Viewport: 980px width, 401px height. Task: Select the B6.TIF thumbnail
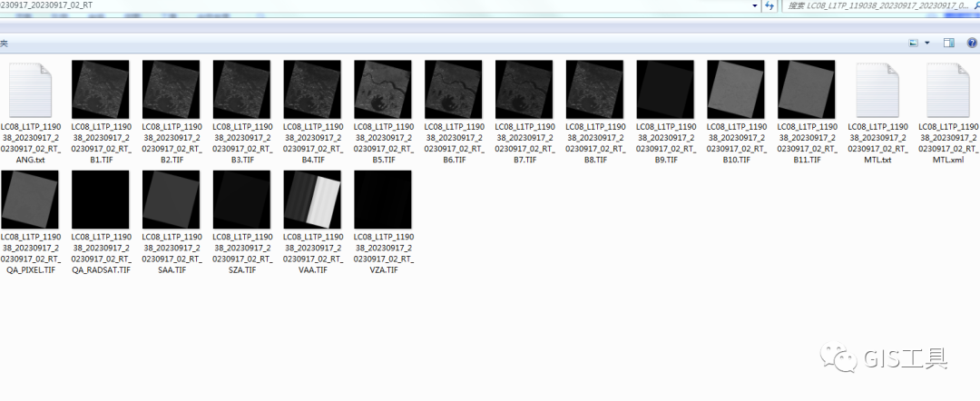454,89
